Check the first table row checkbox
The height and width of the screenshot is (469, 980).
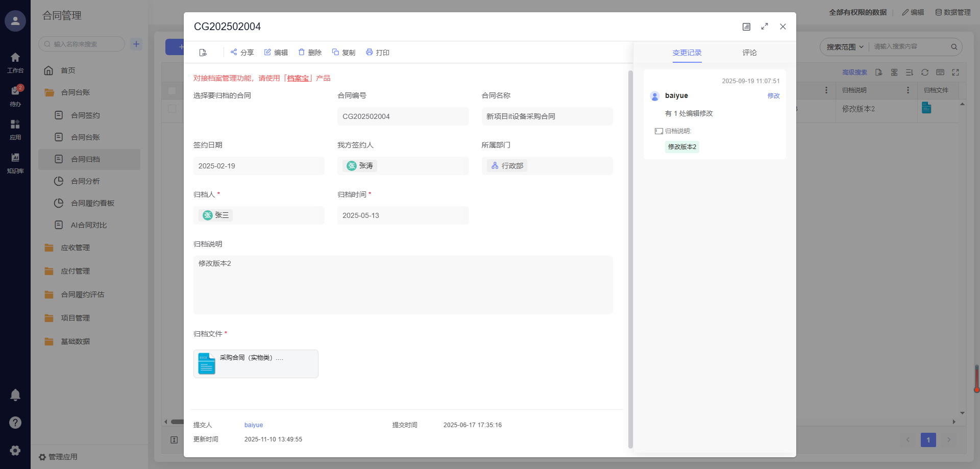pos(172,109)
